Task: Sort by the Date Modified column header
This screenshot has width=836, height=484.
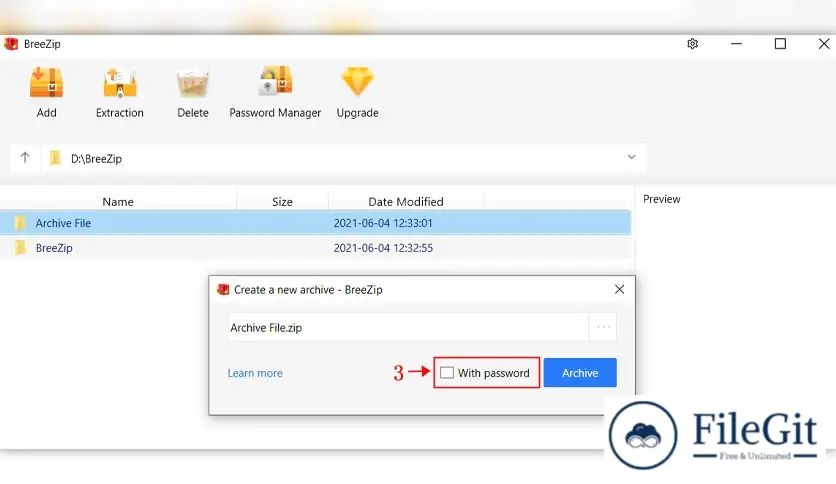Action: [x=406, y=202]
